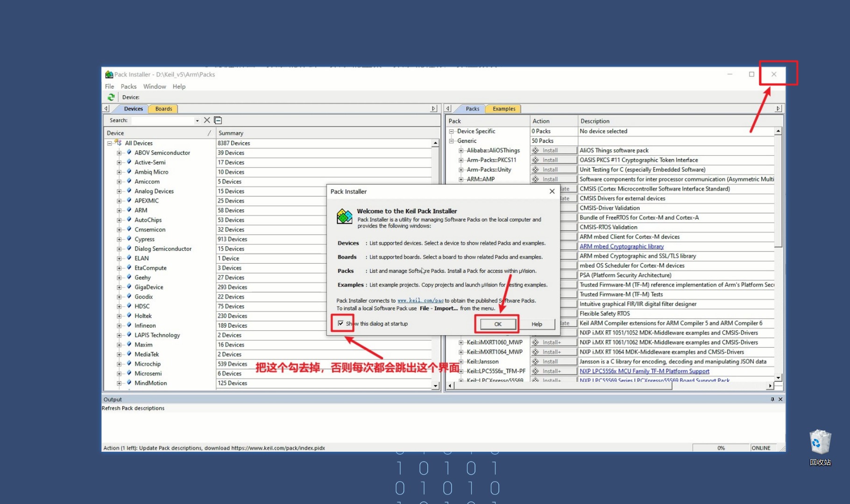Screen dimensions: 850x504
Task: Expand the ABOV Semiconductor device node
Action: click(x=119, y=153)
